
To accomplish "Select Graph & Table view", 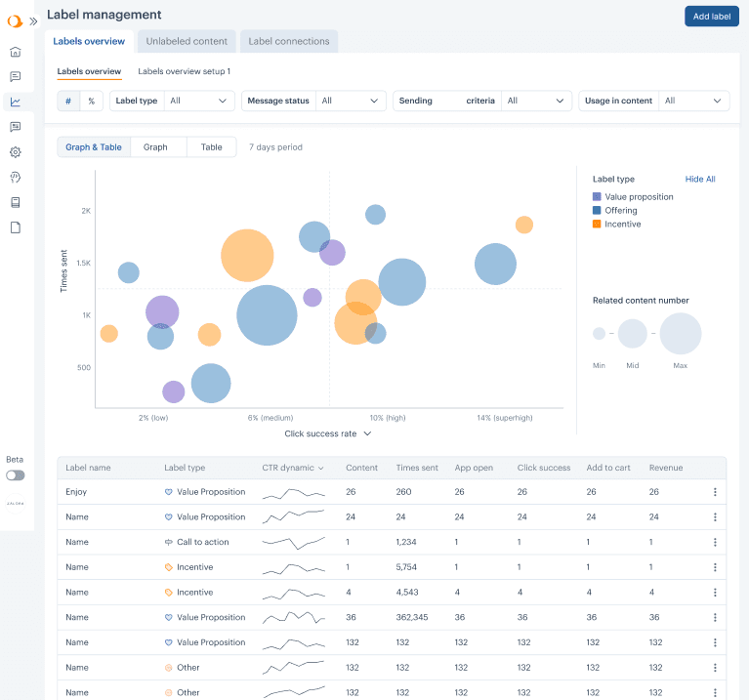I will coord(94,147).
